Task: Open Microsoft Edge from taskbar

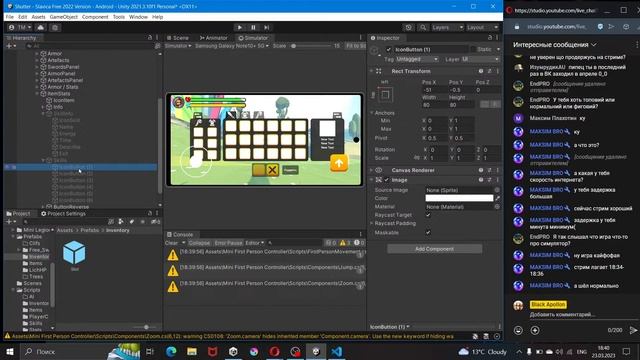Action: pyautogui.click(x=171, y=351)
